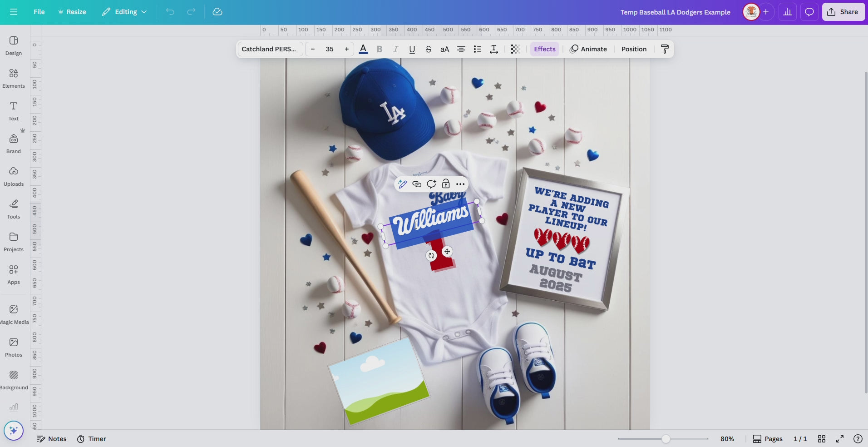Open the transparency checkerboard control
868x447 pixels.
click(x=515, y=49)
